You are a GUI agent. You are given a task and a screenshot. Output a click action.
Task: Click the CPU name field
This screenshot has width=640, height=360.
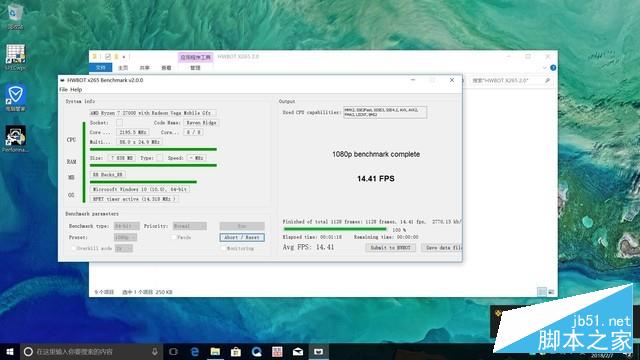tap(153, 113)
